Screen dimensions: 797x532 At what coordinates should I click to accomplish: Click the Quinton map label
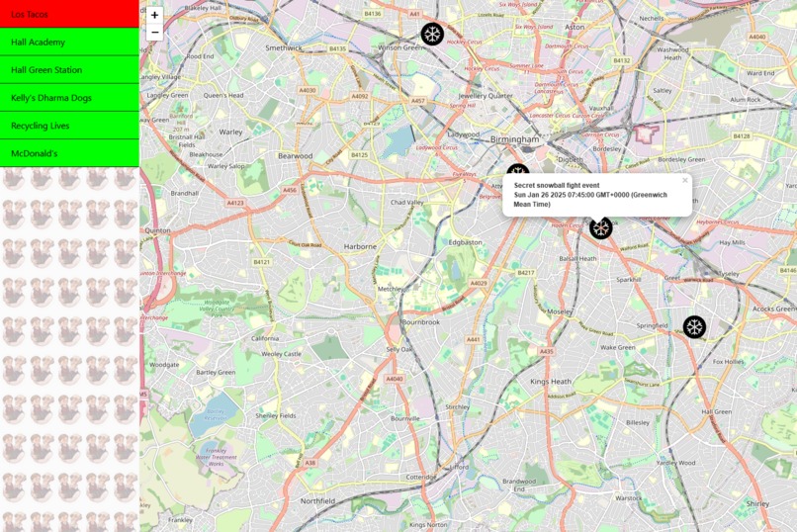157,230
